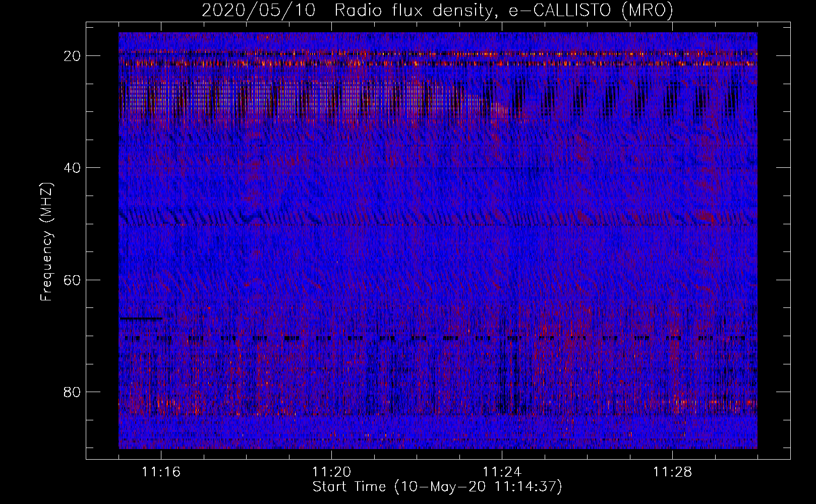Click the 11:16 time tick label

(x=161, y=472)
